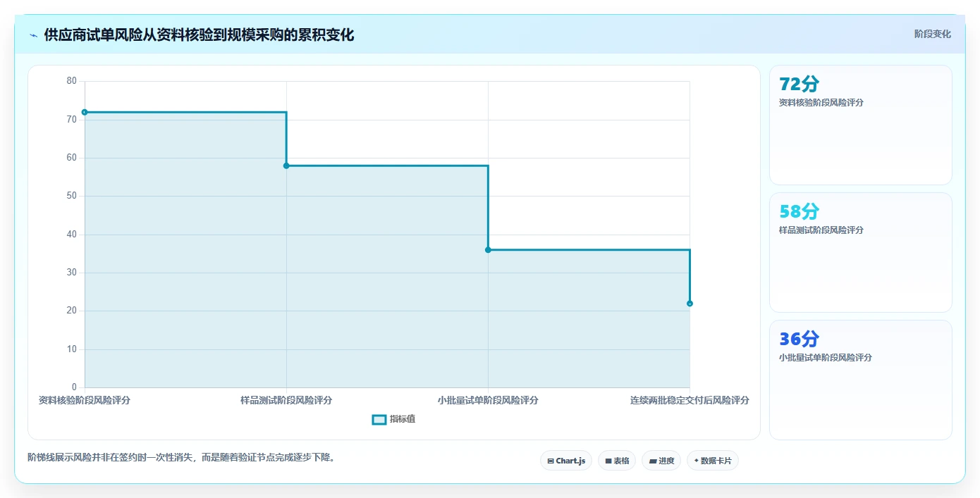Select the data point at value 72

tap(85, 112)
